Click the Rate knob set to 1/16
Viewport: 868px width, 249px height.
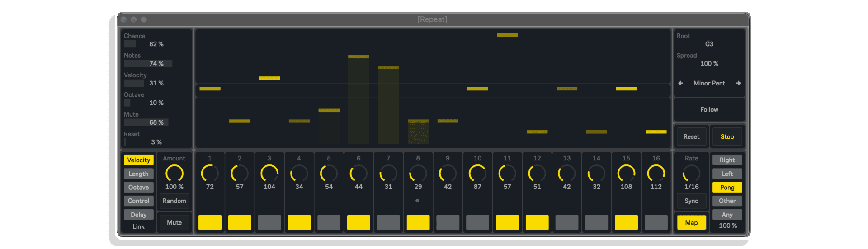point(691,173)
